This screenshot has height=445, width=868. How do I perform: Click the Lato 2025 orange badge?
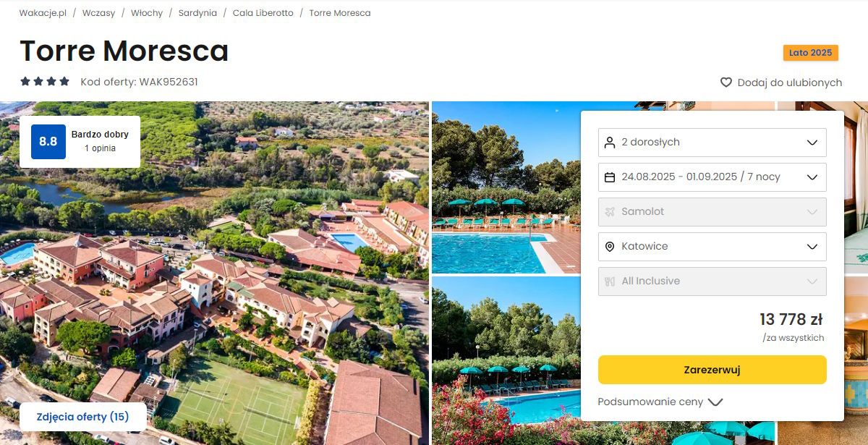pyautogui.click(x=811, y=53)
